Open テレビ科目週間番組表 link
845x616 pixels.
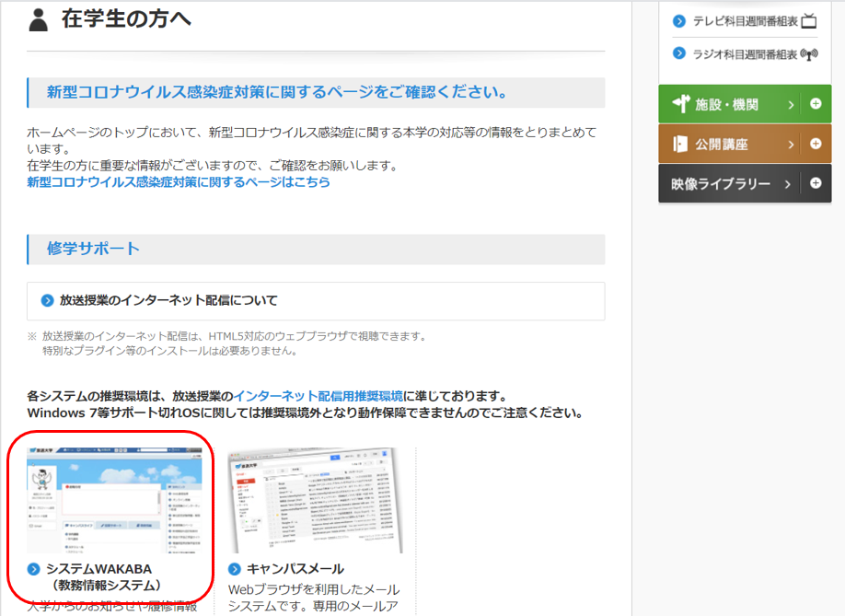745,21
